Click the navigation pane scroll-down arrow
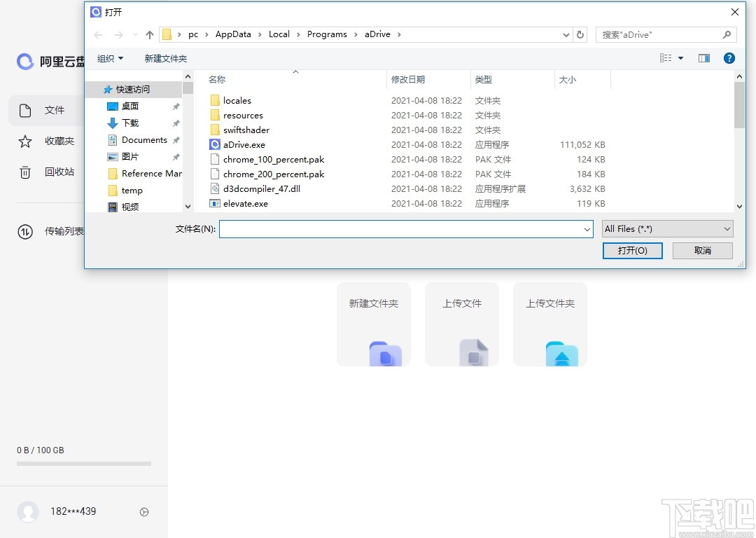 188,207
